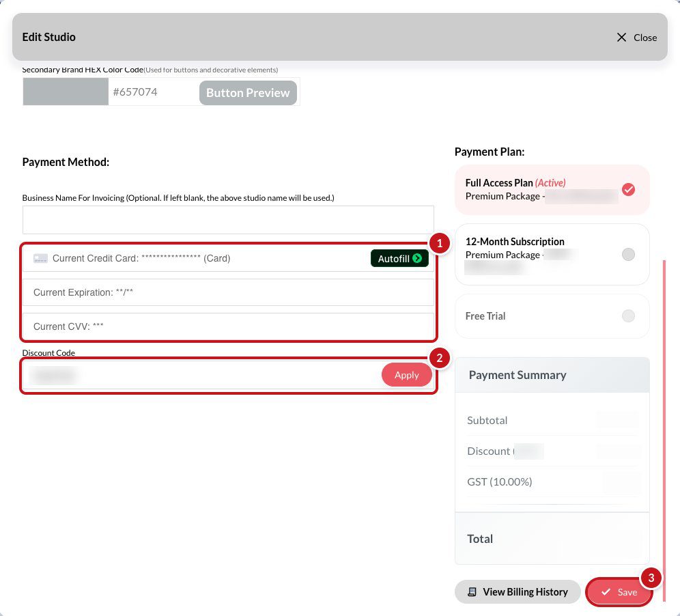Image resolution: width=680 pixels, height=616 pixels.
Task: Click the Button Preview button
Action: coord(248,92)
